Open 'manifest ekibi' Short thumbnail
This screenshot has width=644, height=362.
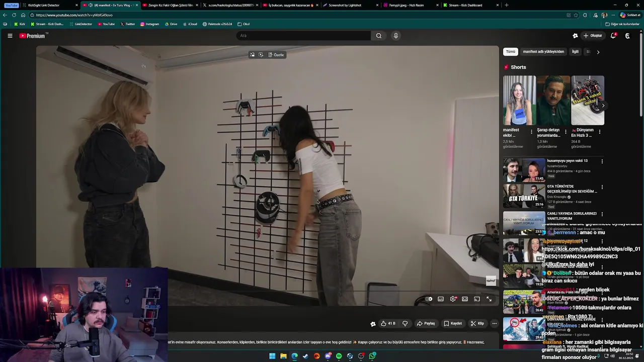point(519,101)
